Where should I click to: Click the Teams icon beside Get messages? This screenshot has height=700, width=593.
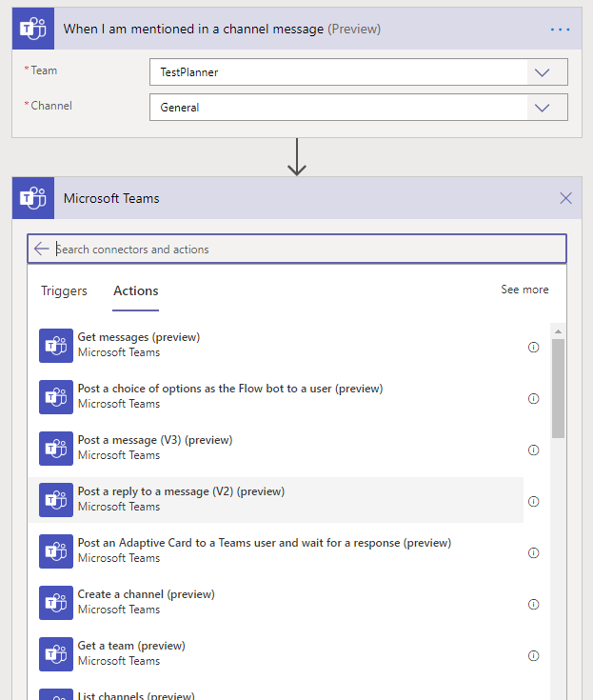(x=56, y=346)
